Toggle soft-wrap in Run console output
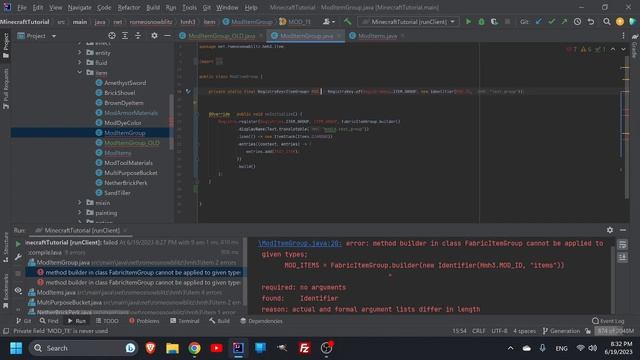Image resolution: width=640 pixels, height=360 pixels. tap(622, 244)
